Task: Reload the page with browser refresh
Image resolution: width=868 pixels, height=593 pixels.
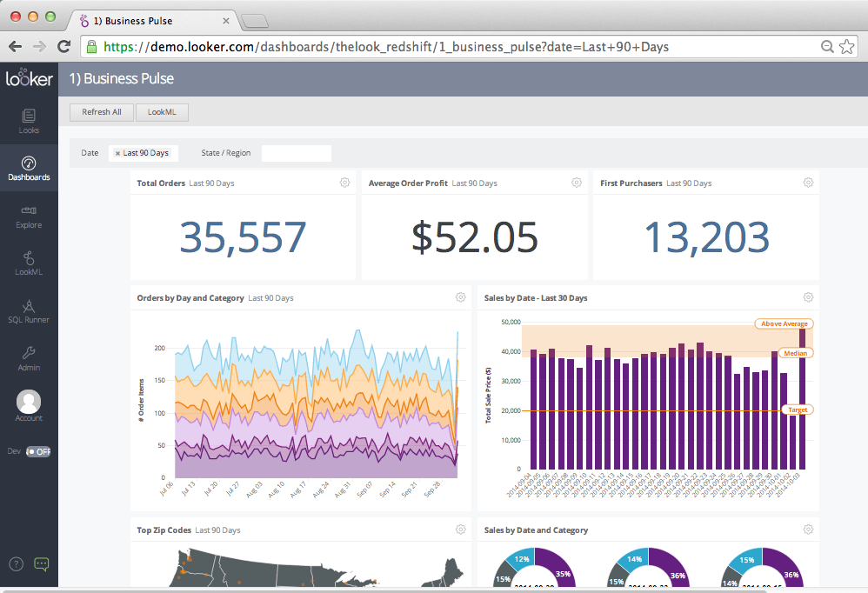Action: click(x=63, y=46)
